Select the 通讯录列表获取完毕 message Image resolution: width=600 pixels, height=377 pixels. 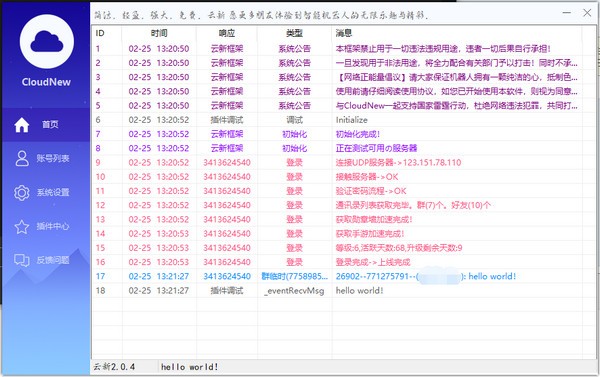tap(413, 205)
